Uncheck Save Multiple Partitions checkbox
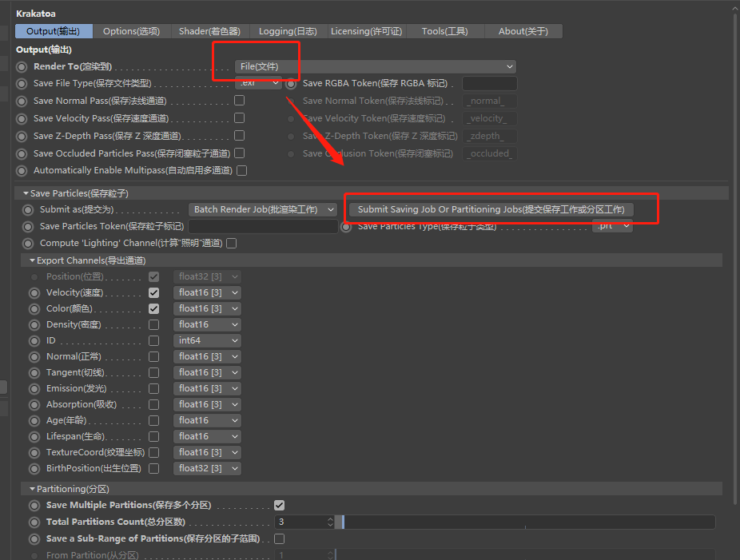 pyautogui.click(x=280, y=506)
